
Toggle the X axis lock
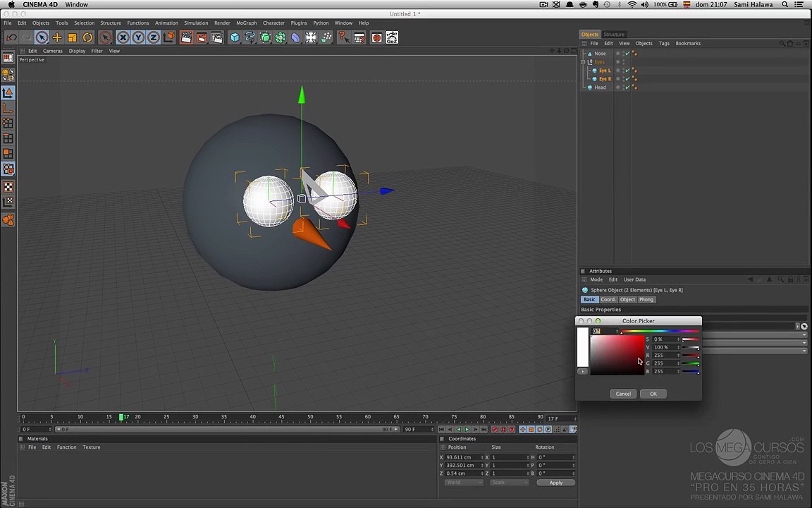point(123,37)
